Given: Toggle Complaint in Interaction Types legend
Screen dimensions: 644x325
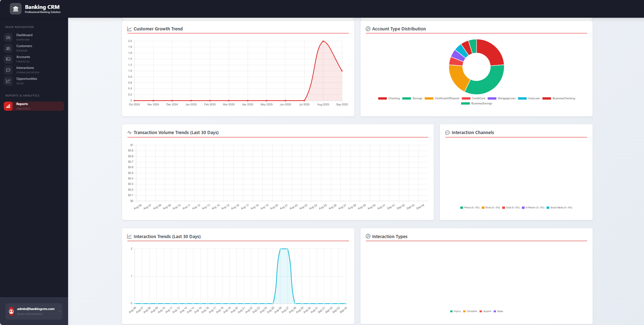Looking at the screenshot, I should 470,311.
